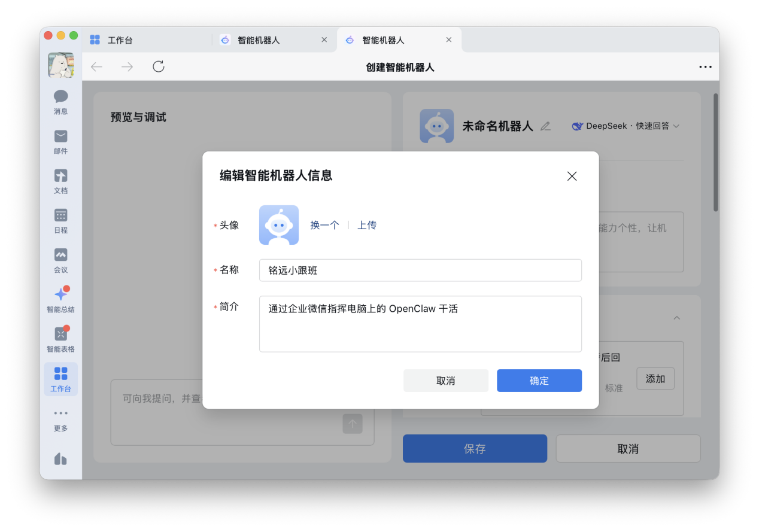
Task: Expand 更多 options in the sidebar
Action: (x=60, y=419)
